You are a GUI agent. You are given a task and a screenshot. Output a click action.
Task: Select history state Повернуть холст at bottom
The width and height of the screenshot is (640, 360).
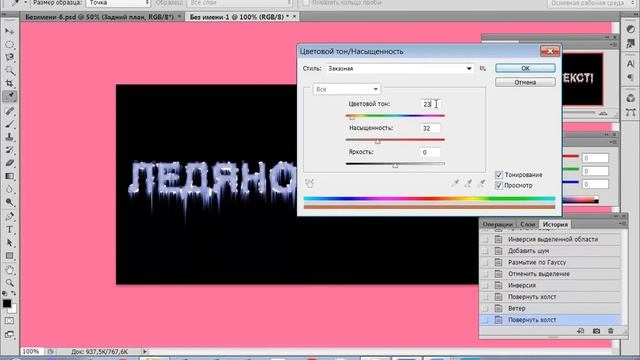coord(551,320)
